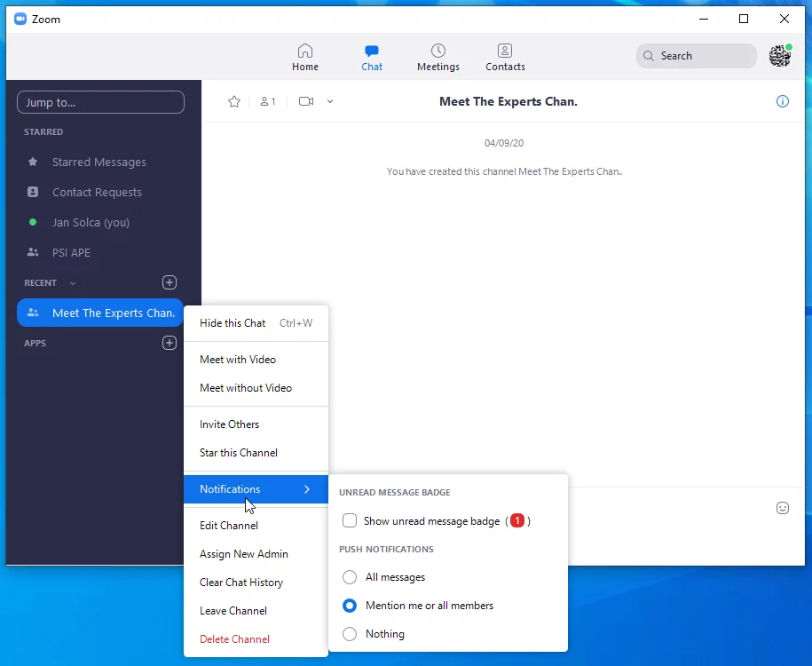Open the Contacts tab
This screenshot has width=812, height=666.
point(505,58)
